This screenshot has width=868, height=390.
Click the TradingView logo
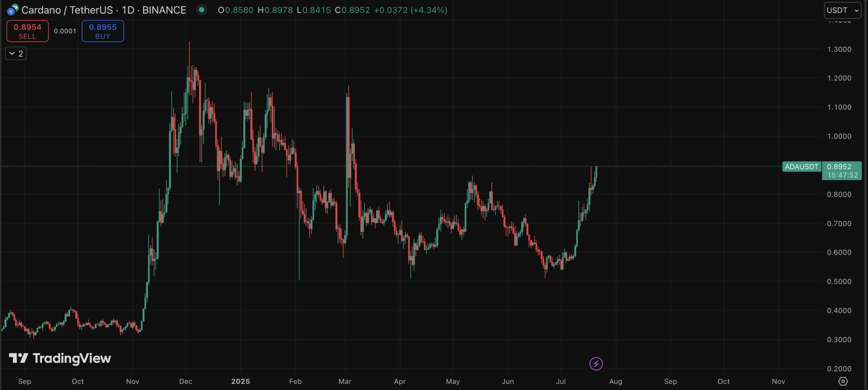click(x=59, y=358)
